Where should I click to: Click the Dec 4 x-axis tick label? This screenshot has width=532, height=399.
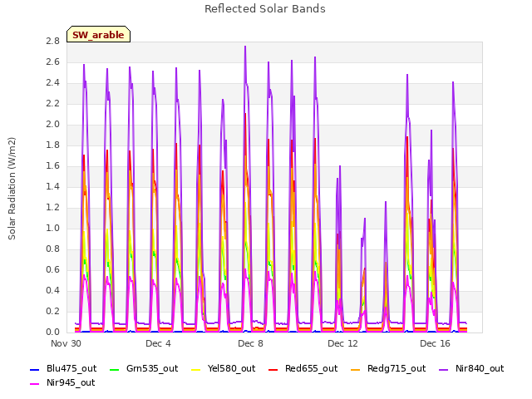158,343
